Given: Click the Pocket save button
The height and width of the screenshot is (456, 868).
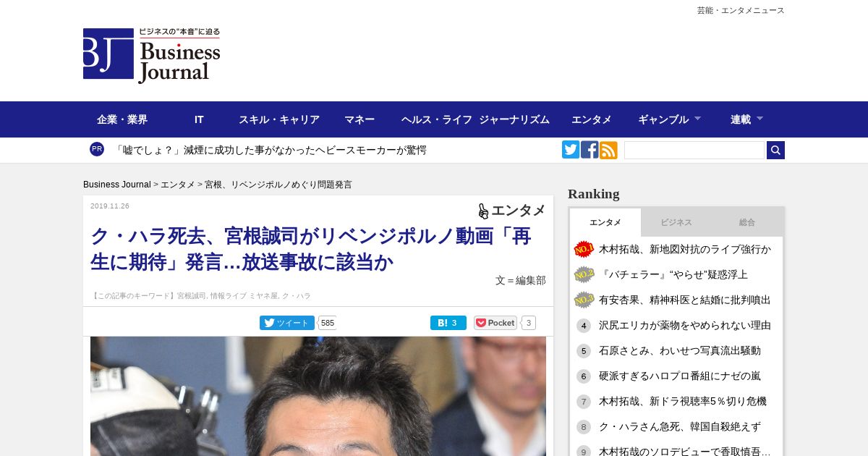Looking at the screenshot, I should click(495, 323).
